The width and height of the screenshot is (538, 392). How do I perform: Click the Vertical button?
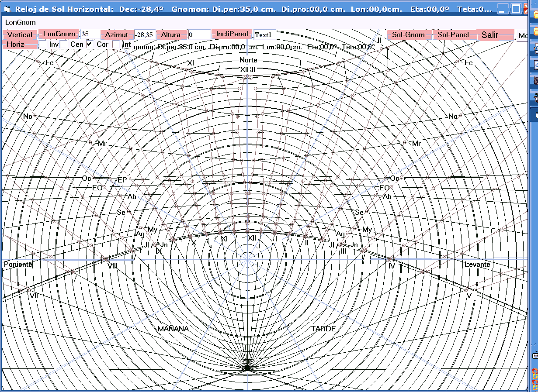click(x=20, y=35)
